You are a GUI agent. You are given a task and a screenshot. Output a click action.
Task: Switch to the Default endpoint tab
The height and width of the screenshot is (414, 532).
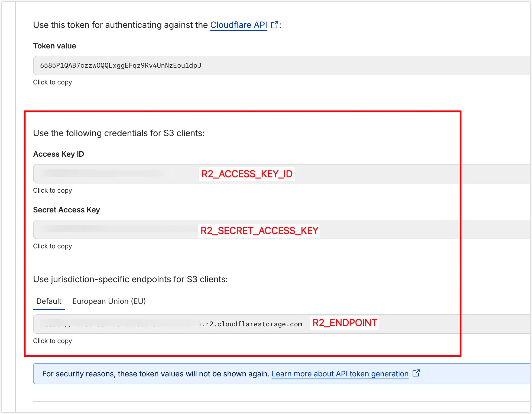click(49, 301)
